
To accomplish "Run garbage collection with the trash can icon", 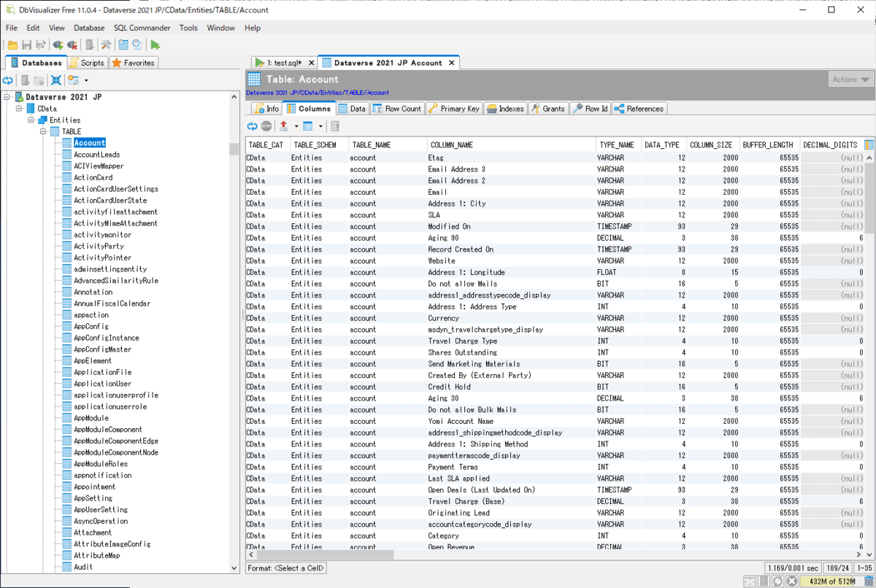I will (x=868, y=581).
